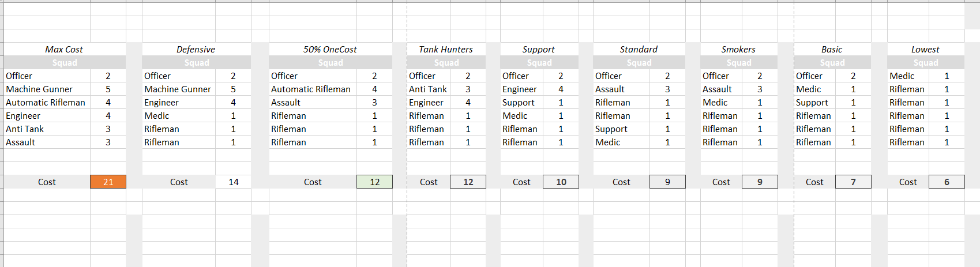The width and height of the screenshot is (980, 267).
Task: Click the green 50% OneCost cost value
Action: 374,182
